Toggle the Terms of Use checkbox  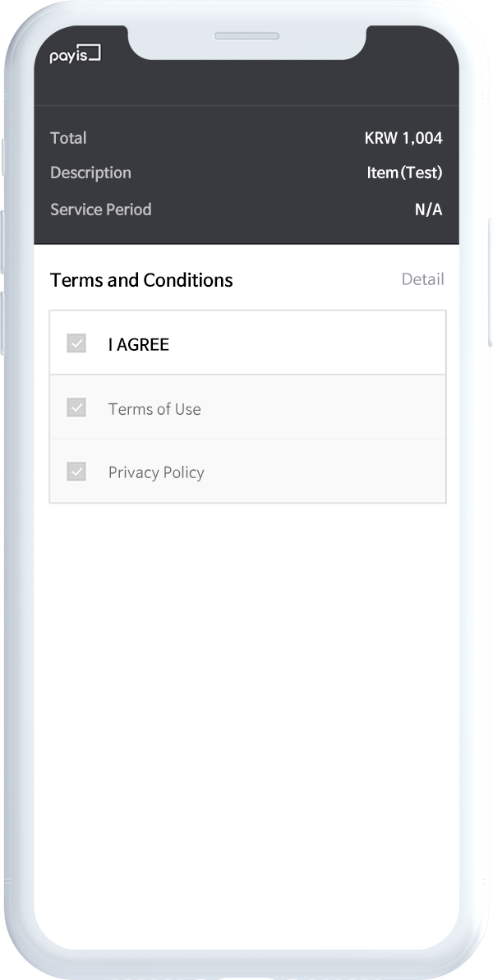coord(76,407)
